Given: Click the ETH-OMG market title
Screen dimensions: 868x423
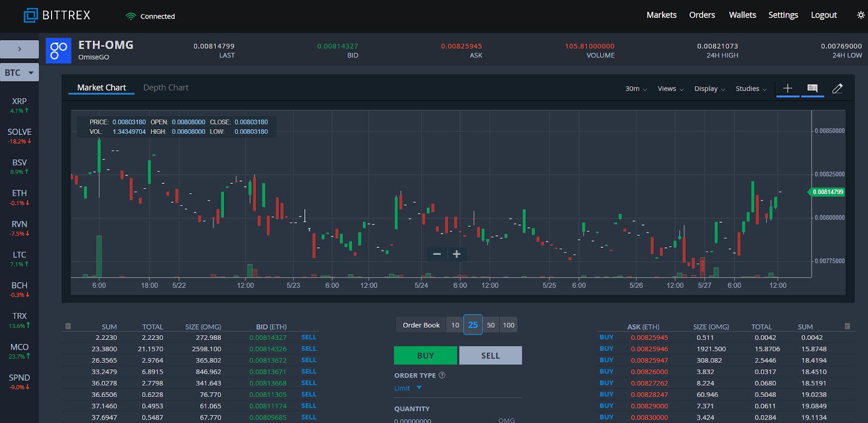Looking at the screenshot, I should pos(106,45).
